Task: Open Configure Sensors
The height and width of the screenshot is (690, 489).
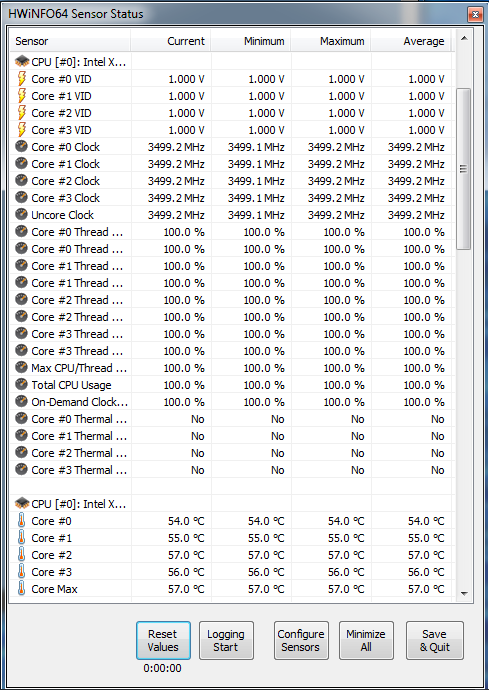Action: (x=301, y=640)
